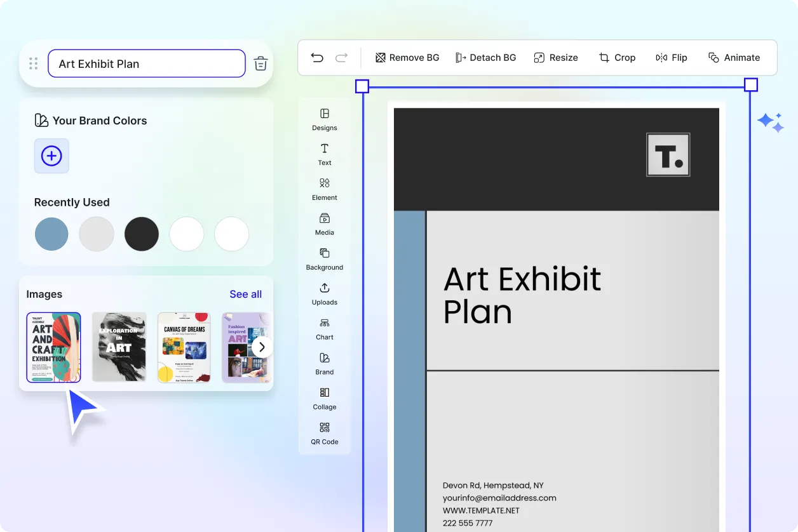Click the AI sparkle icon
798x532 pixels.
pyautogui.click(x=770, y=123)
